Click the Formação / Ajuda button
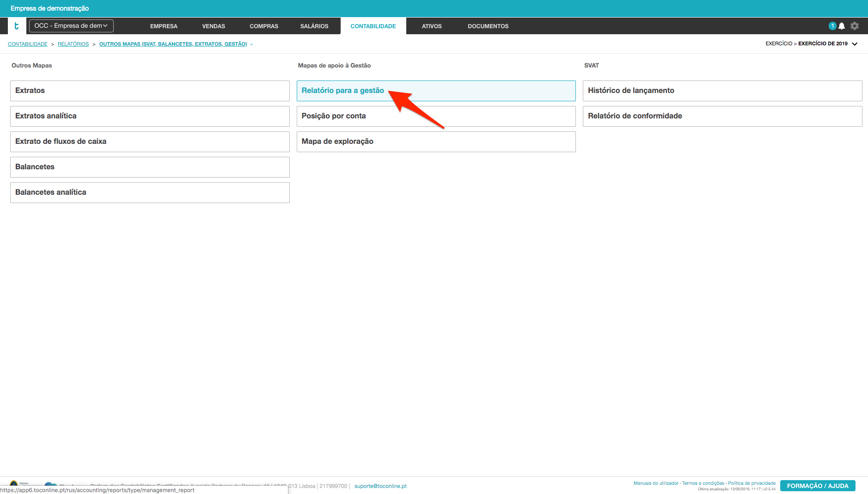Image resolution: width=868 pixels, height=494 pixels. tap(817, 486)
